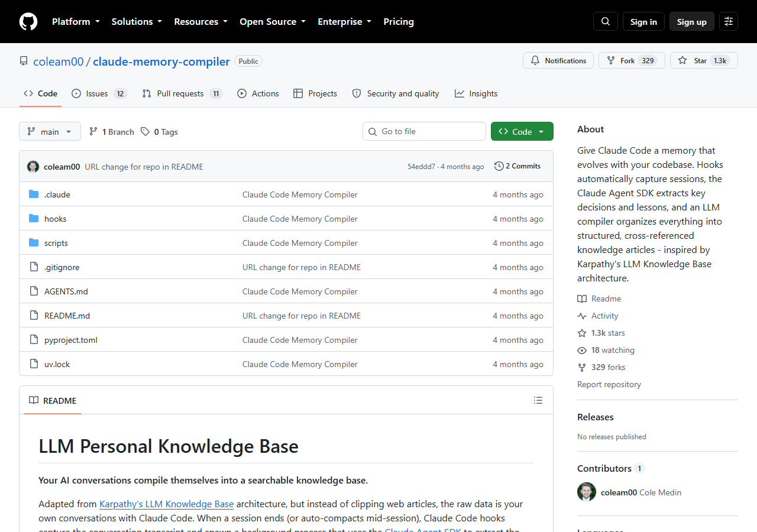The height and width of the screenshot is (532, 757).
Task: Click the 329 forks link
Action: coord(601,367)
